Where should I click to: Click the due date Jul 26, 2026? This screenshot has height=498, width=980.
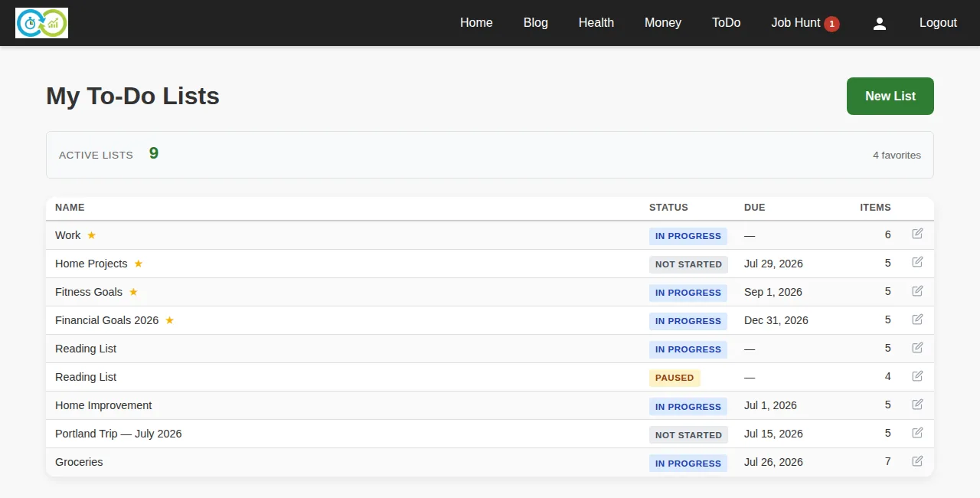click(x=773, y=462)
